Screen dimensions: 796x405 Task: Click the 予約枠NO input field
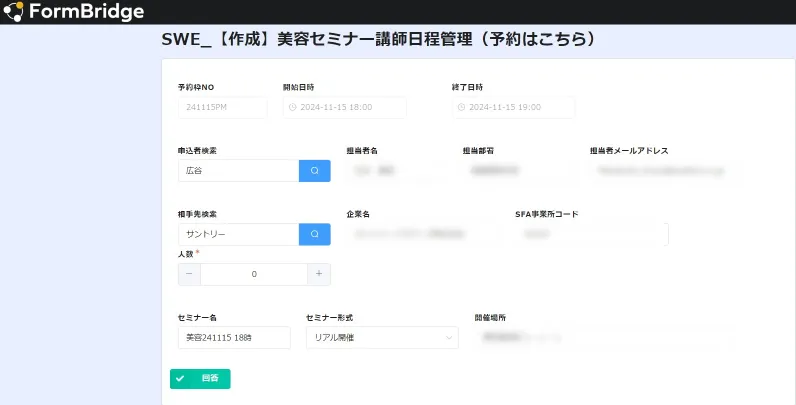222,108
